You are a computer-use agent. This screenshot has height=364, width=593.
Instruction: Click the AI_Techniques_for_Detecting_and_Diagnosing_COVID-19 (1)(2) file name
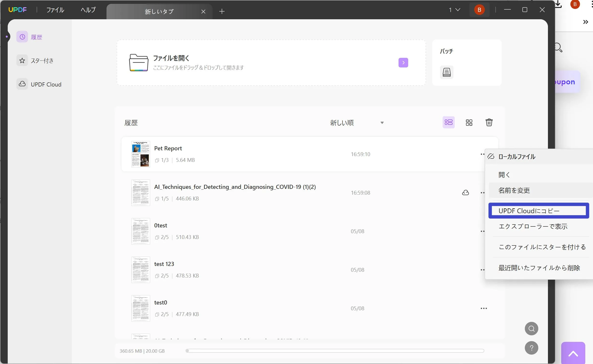tap(235, 187)
